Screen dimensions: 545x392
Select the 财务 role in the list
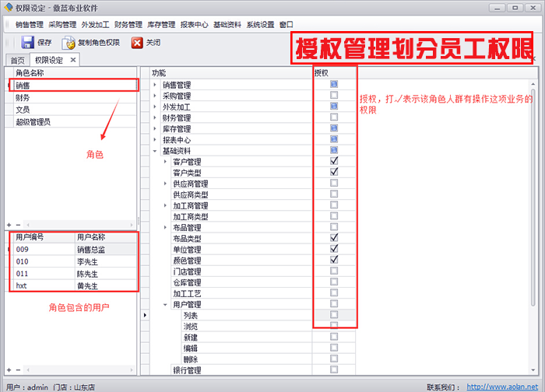[x=23, y=98]
